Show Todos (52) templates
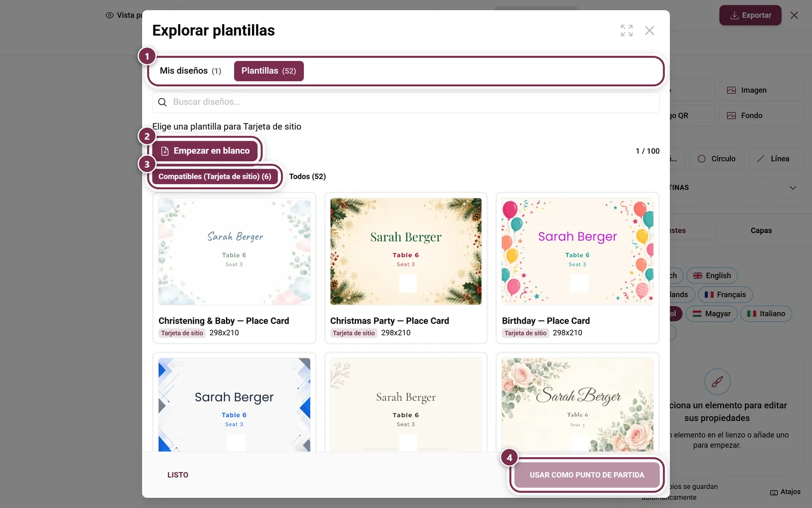The image size is (812, 508). [x=307, y=177]
